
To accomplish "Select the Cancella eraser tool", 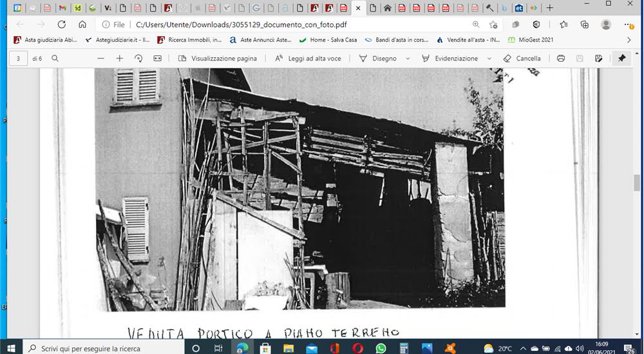I will tap(522, 59).
